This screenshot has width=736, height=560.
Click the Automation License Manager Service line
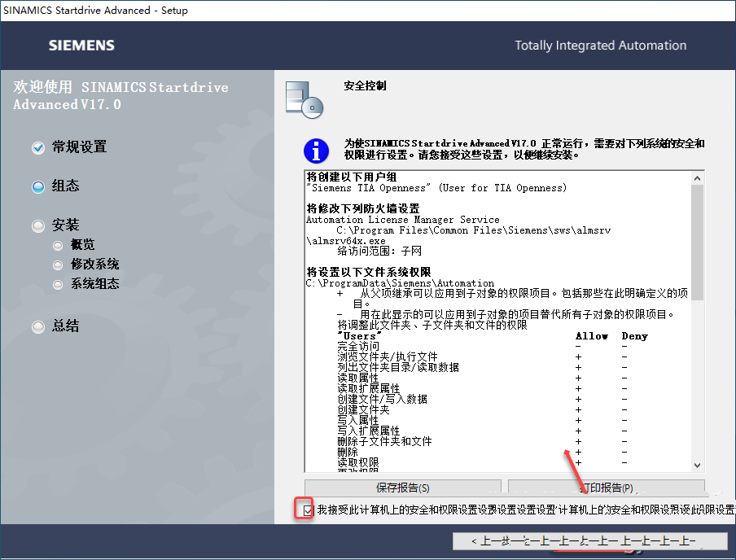click(403, 220)
